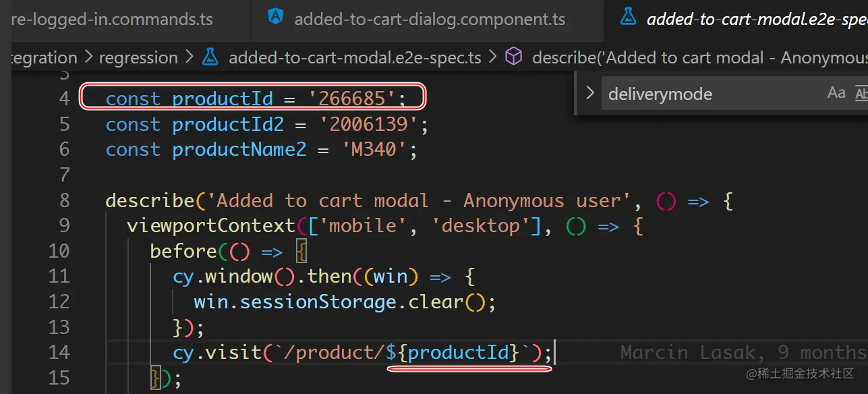Image resolution: width=868 pixels, height=394 pixels.
Task: Click ${productId} in the template string
Action: 453,353
